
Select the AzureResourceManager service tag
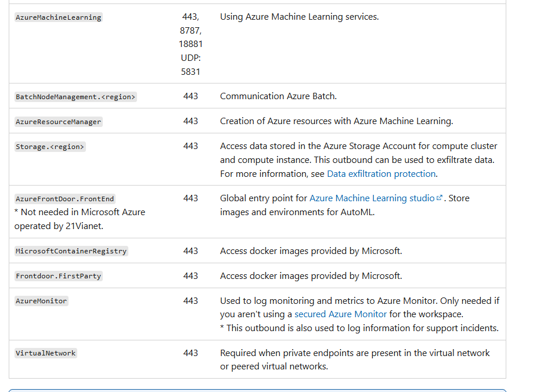tap(59, 122)
